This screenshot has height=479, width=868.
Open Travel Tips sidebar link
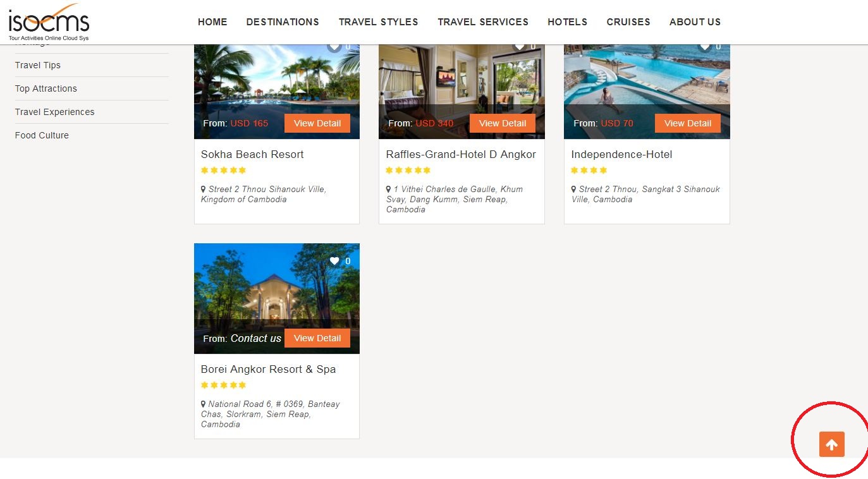pyautogui.click(x=38, y=65)
